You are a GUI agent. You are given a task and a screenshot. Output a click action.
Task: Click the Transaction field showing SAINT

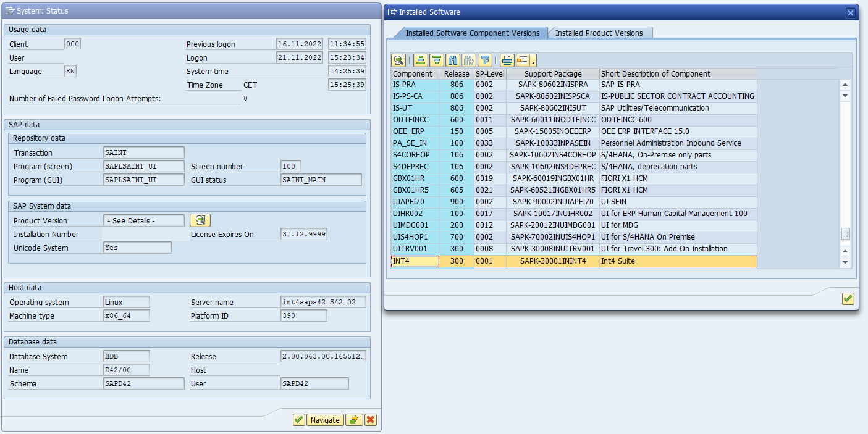click(144, 152)
